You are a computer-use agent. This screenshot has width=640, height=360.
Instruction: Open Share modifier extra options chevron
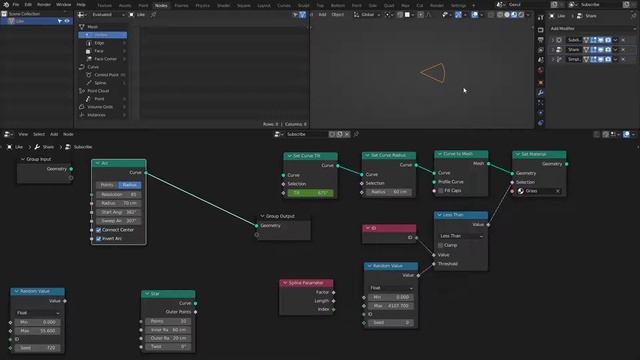616,50
